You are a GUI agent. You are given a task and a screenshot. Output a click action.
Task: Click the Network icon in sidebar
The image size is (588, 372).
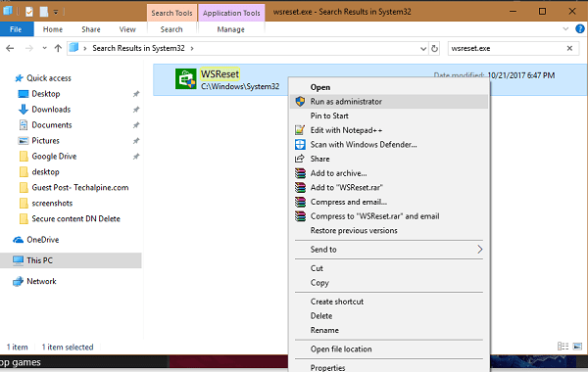tap(18, 281)
